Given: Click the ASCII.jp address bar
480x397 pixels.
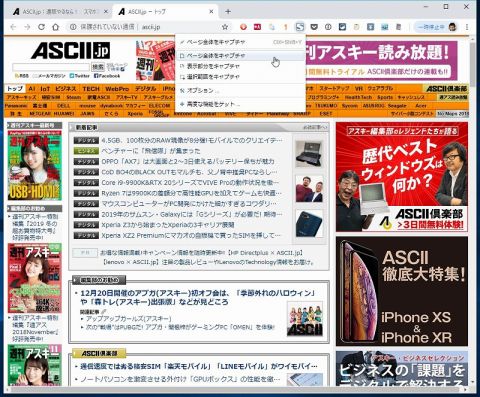Looking at the screenshot, I should point(147,27).
